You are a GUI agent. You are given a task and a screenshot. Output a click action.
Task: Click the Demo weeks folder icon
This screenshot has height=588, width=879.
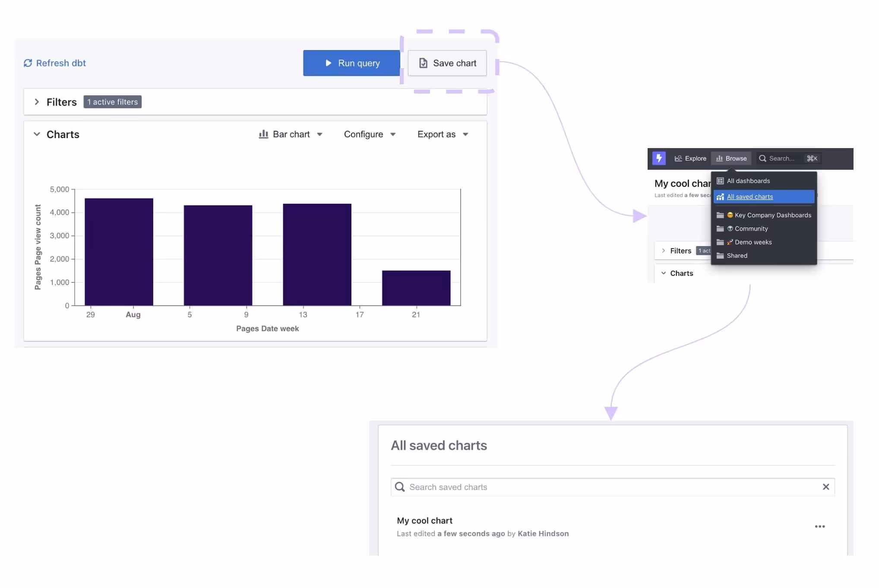tap(720, 242)
